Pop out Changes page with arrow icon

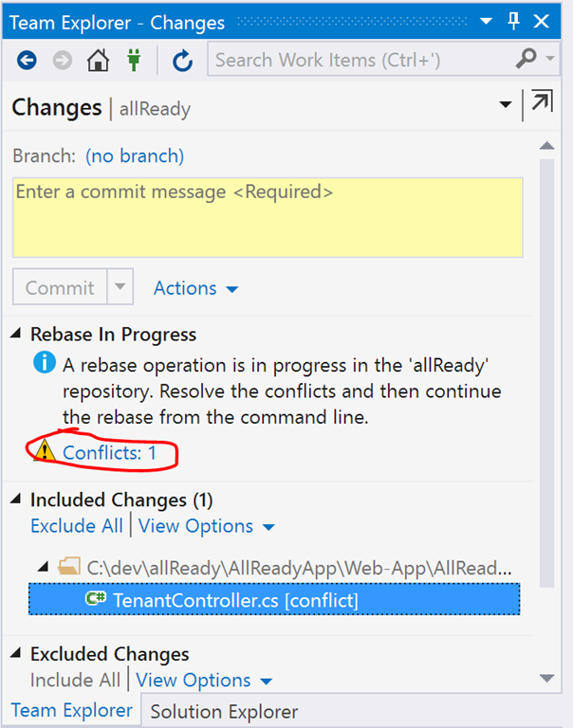point(542,100)
